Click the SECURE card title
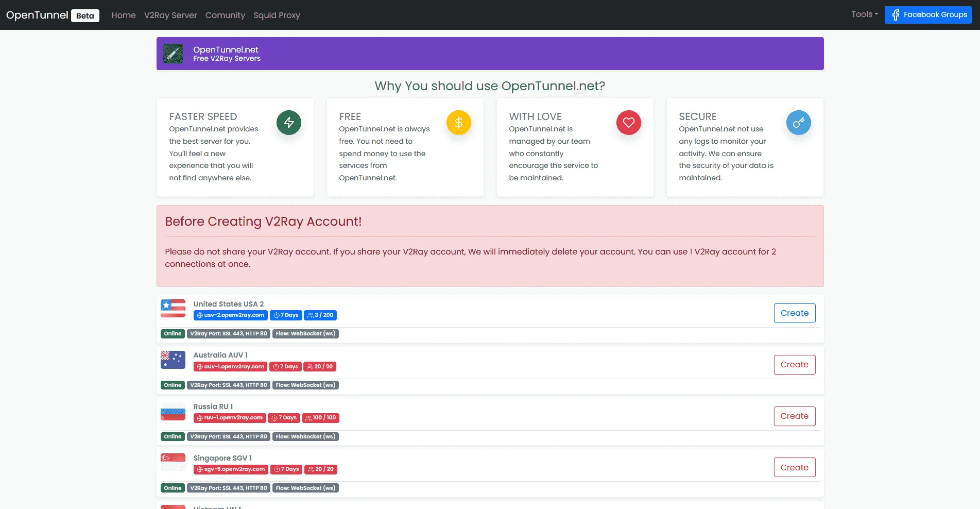 click(698, 116)
